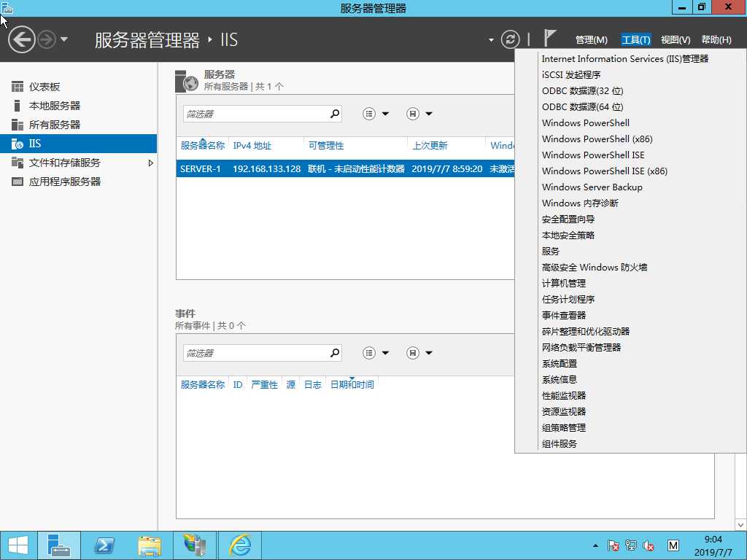Go back with the back arrow button
Screen dimensions: 747x560
(22, 39)
